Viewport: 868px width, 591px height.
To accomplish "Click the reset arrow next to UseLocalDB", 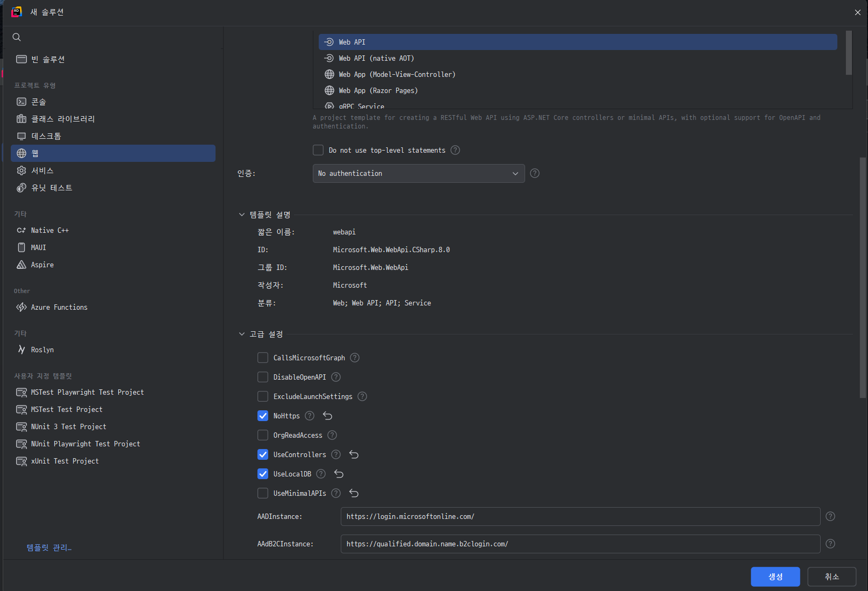I will point(339,474).
